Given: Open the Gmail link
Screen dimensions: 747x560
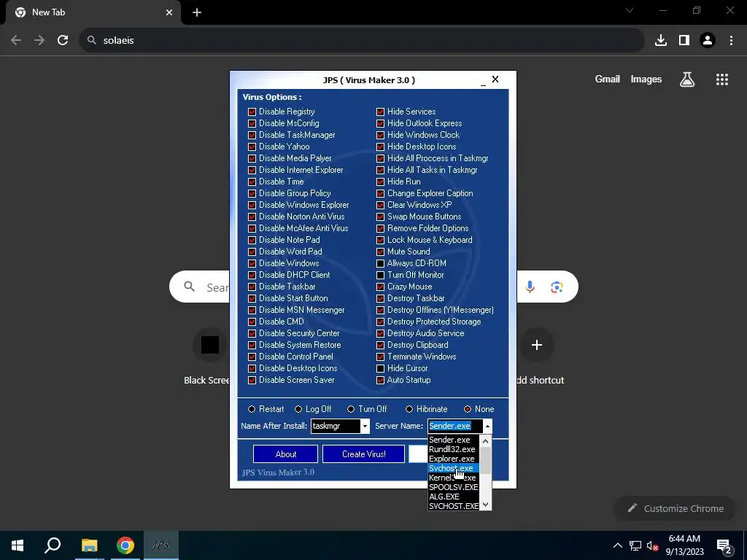Looking at the screenshot, I should pyautogui.click(x=608, y=79).
